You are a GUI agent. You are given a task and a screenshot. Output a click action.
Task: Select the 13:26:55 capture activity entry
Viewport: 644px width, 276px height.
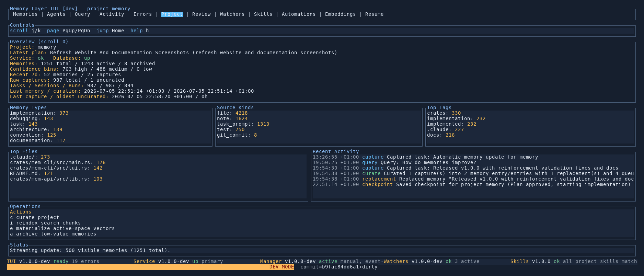pyautogui.click(x=425, y=157)
